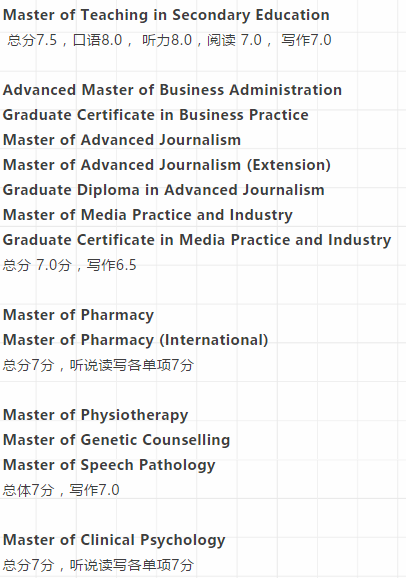The height and width of the screenshot is (578, 406).
Task: Click 总分7分 line under Clinical Psychology
Action: coord(98,565)
